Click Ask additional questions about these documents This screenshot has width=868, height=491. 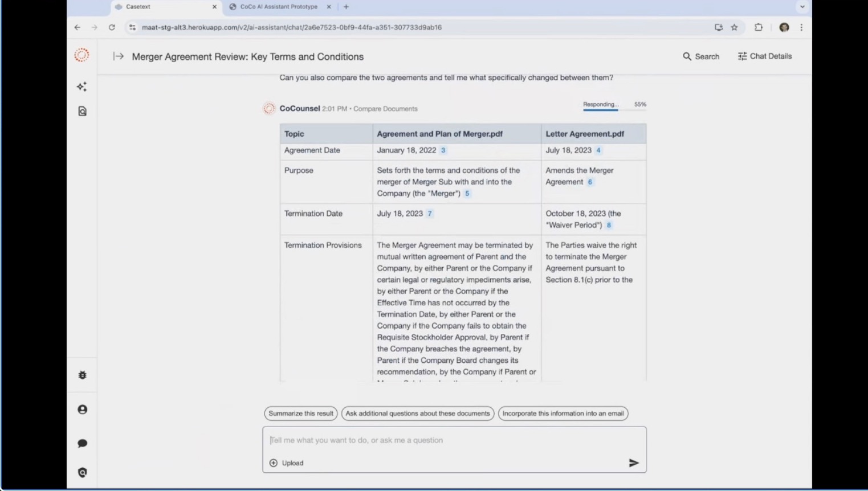(418, 414)
